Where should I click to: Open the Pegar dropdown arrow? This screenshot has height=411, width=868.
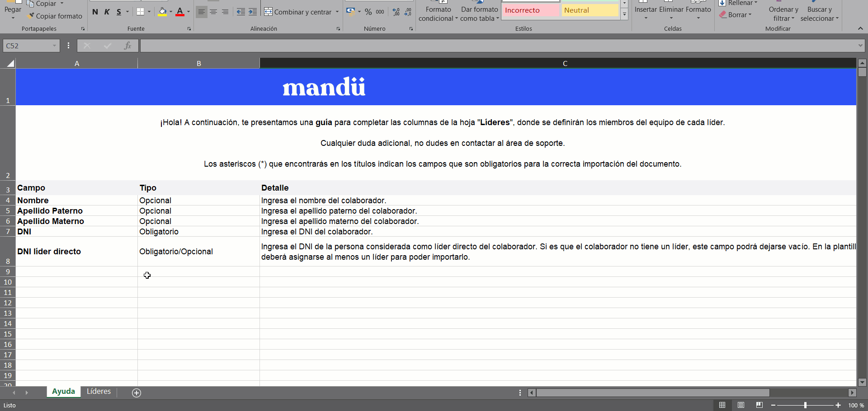pyautogui.click(x=13, y=18)
